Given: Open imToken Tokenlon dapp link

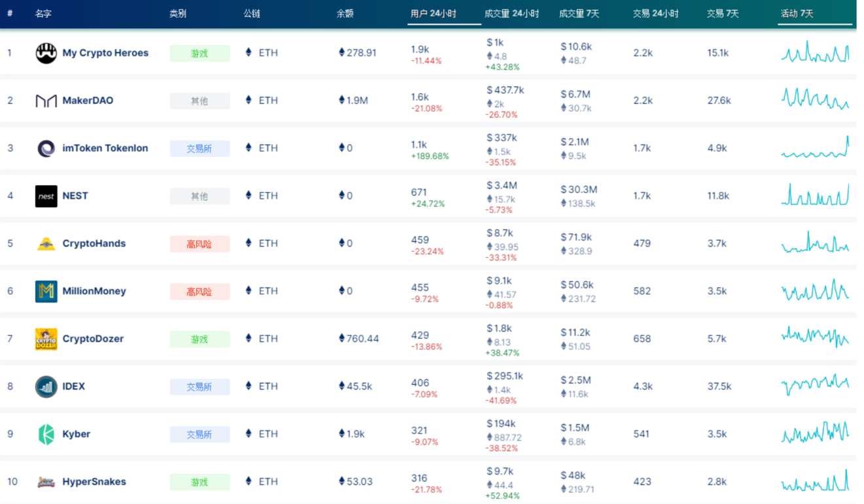Looking at the screenshot, I should [x=105, y=148].
